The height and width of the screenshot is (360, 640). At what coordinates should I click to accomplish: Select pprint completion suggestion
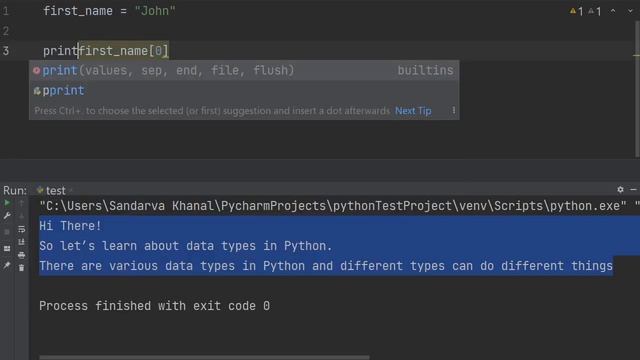tap(244, 90)
